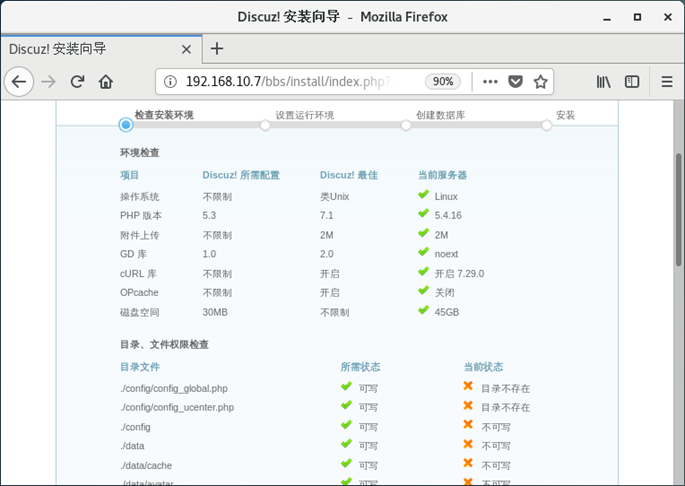Select the 目录、文件权限检查 heading
The width and height of the screenshot is (685, 486).
click(x=164, y=344)
